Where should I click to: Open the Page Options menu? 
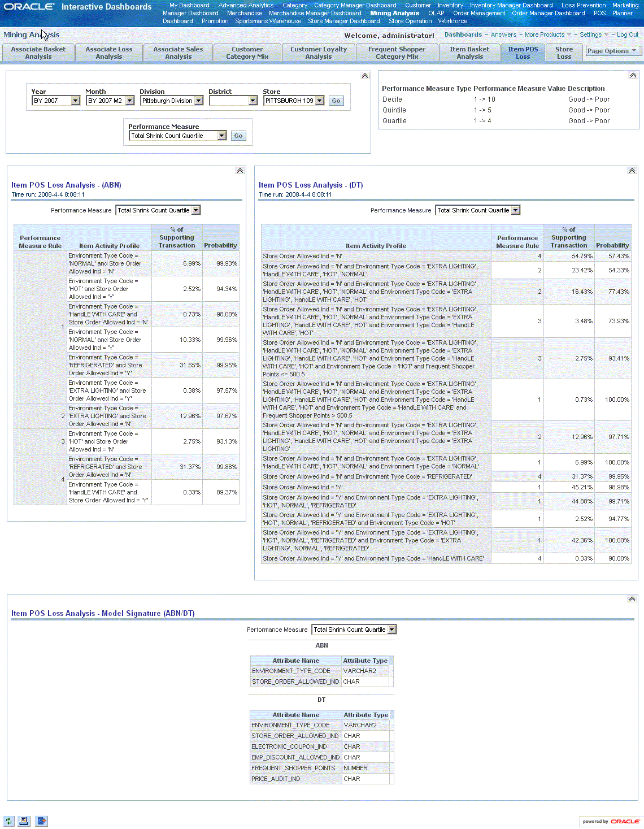click(612, 51)
